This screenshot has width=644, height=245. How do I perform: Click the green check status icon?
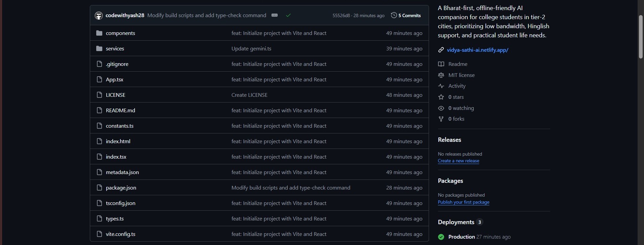point(288,15)
